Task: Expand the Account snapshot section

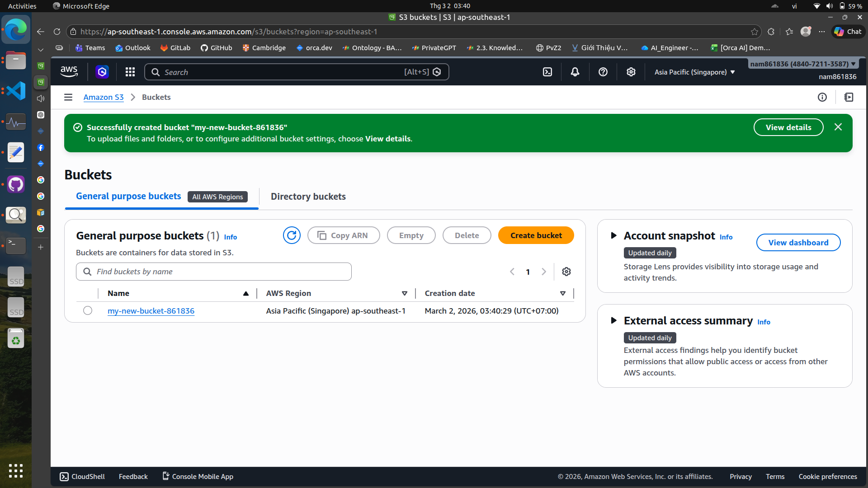Action: tap(613, 235)
